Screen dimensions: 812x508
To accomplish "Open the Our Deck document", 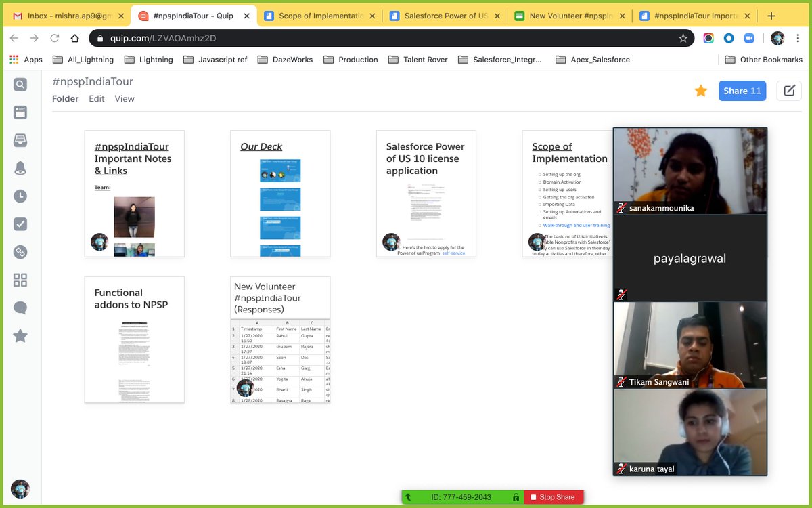I will tap(280, 194).
